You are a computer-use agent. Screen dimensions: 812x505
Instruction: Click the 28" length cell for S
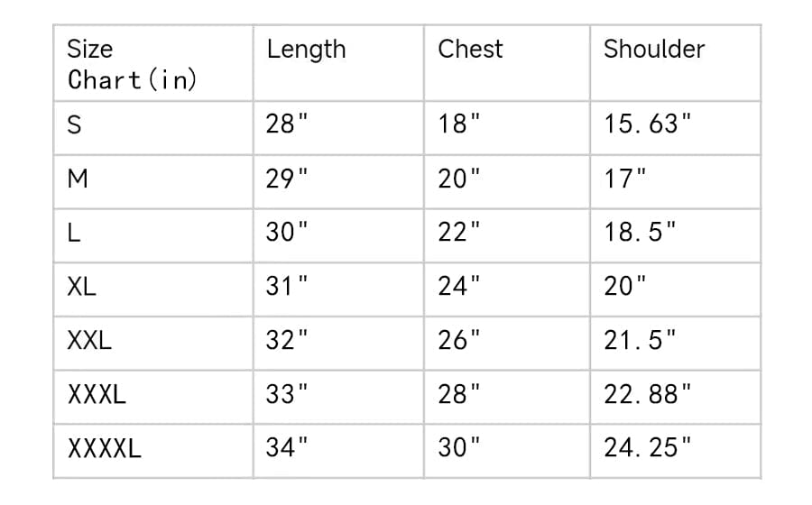288,125
